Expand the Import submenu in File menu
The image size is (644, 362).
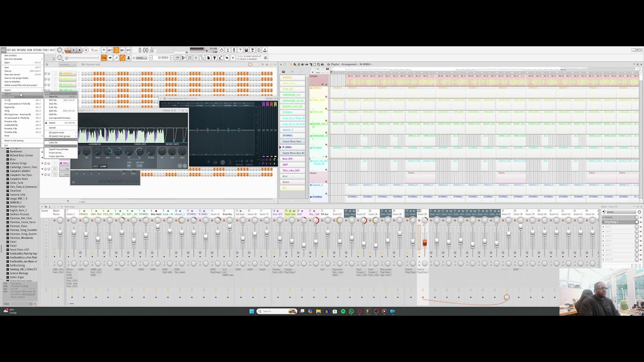tap(23, 90)
